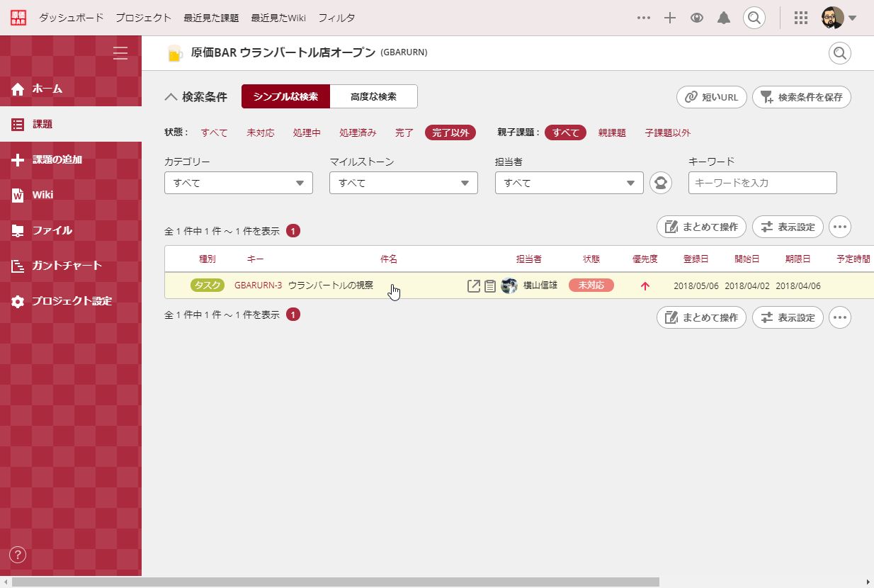
Task: Sort by 期限日 column header
Action: [x=798, y=259]
